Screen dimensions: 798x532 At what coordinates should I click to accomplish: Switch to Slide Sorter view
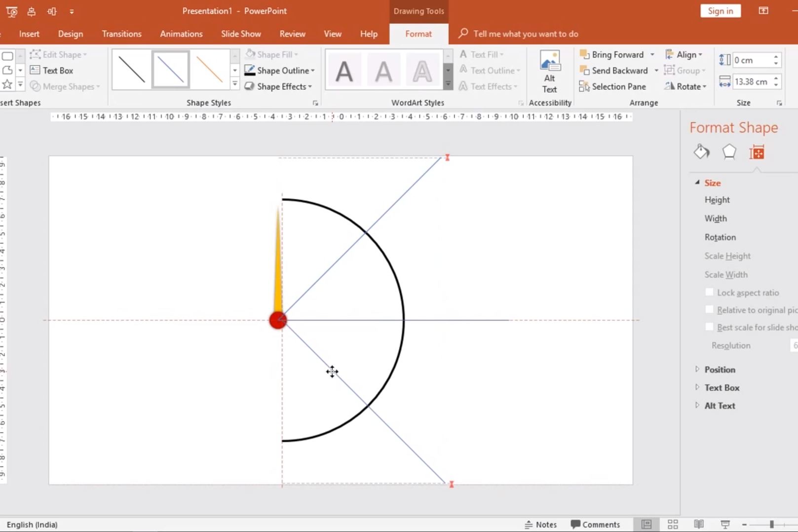673,524
